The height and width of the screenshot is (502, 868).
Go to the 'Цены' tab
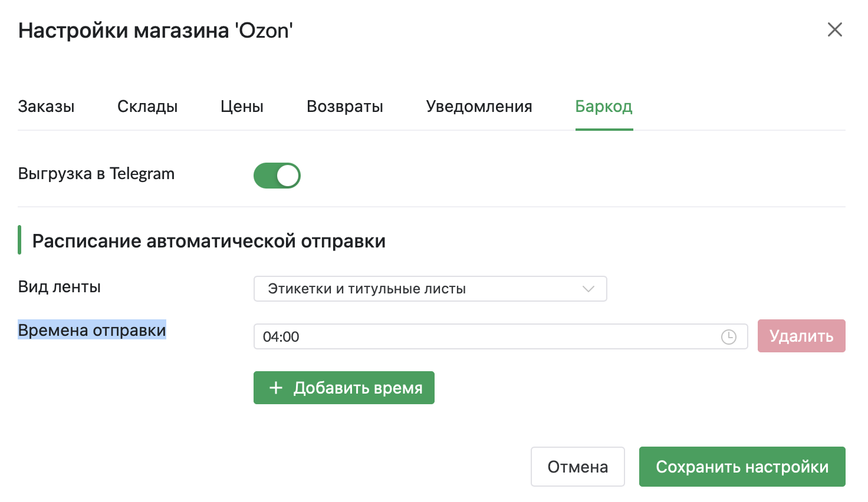coord(242,107)
